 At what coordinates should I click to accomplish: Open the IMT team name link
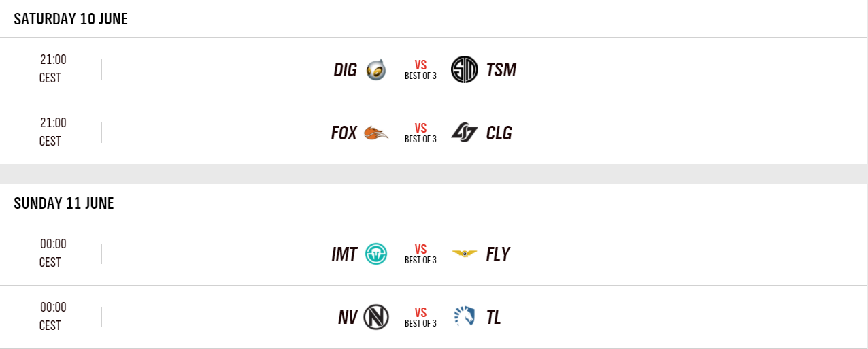pos(344,254)
